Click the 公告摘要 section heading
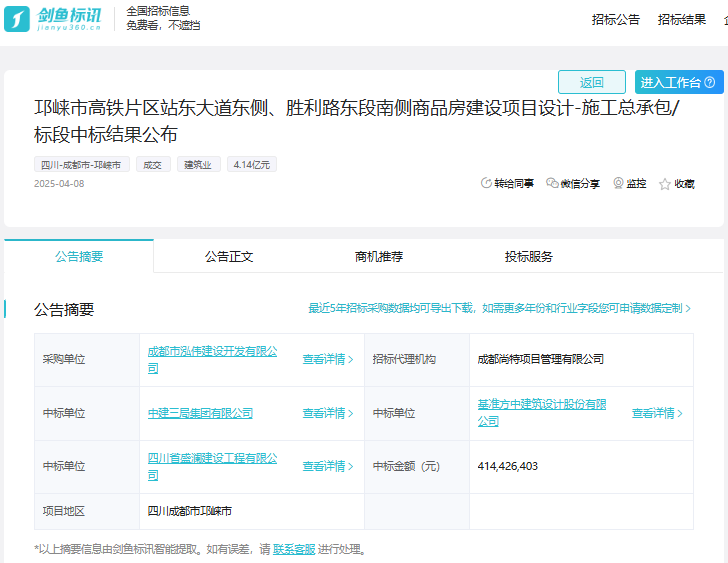Image resolution: width=728 pixels, height=563 pixels. [x=64, y=310]
